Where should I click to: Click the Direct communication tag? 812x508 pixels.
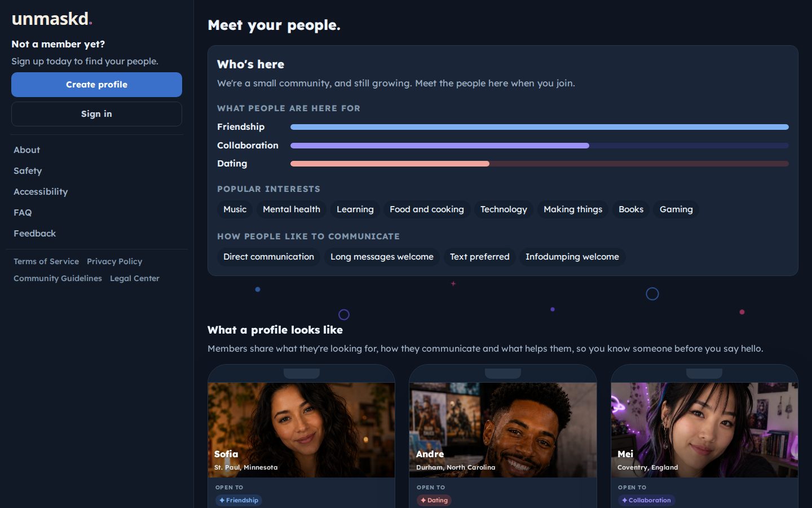click(x=268, y=257)
